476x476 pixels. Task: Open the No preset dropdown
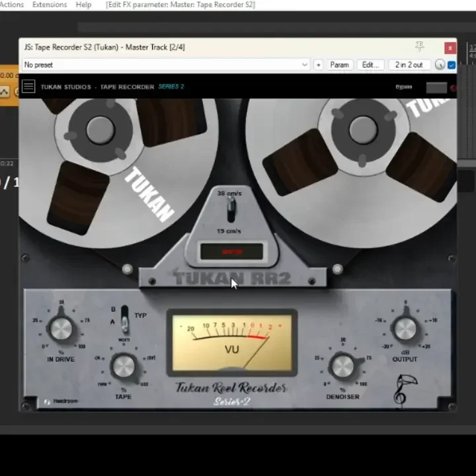(166, 65)
